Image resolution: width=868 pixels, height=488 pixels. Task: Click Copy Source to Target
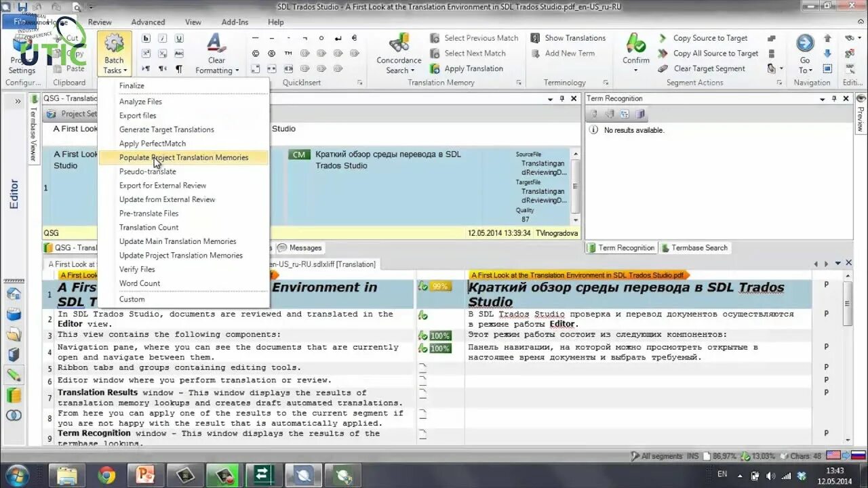pos(703,38)
